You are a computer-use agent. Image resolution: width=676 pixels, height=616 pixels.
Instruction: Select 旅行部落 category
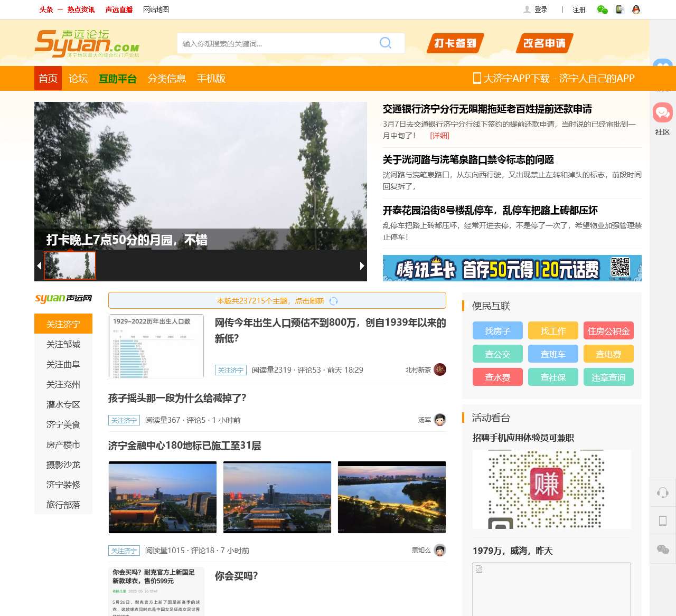pos(63,505)
